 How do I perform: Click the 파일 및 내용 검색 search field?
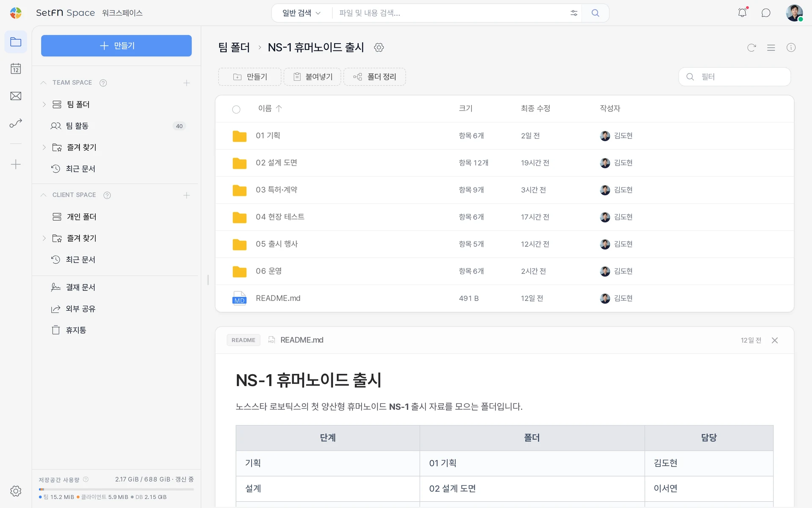tap(450, 13)
